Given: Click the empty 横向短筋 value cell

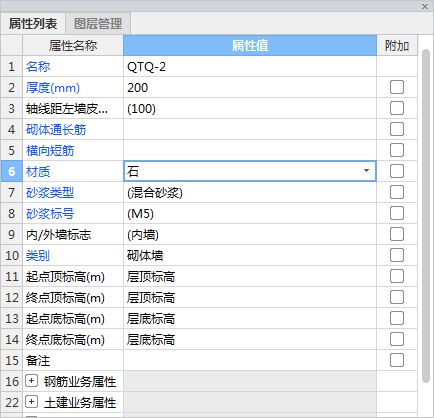Looking at the screenshot, I should click(250, 151).
